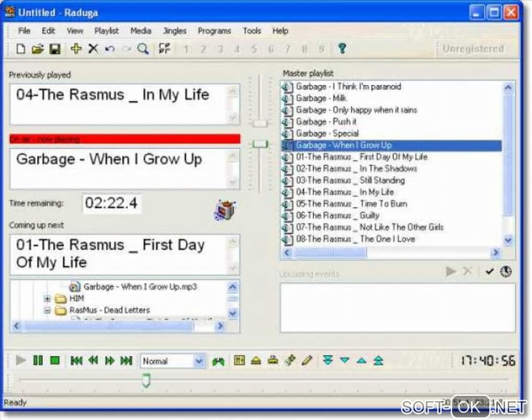Screen dimensions: 532x420
Task: Shuffle playlist icon next to magnifier
Action: point(164,48)
